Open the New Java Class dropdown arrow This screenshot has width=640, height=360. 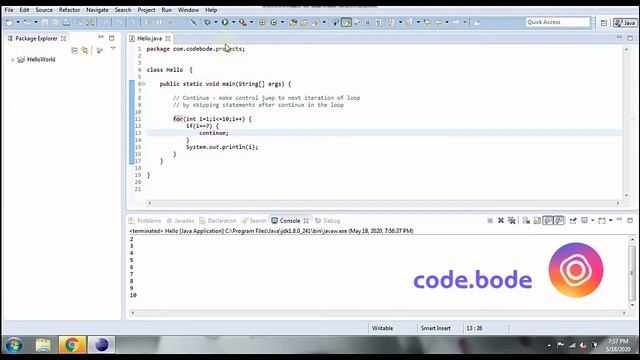282,22
